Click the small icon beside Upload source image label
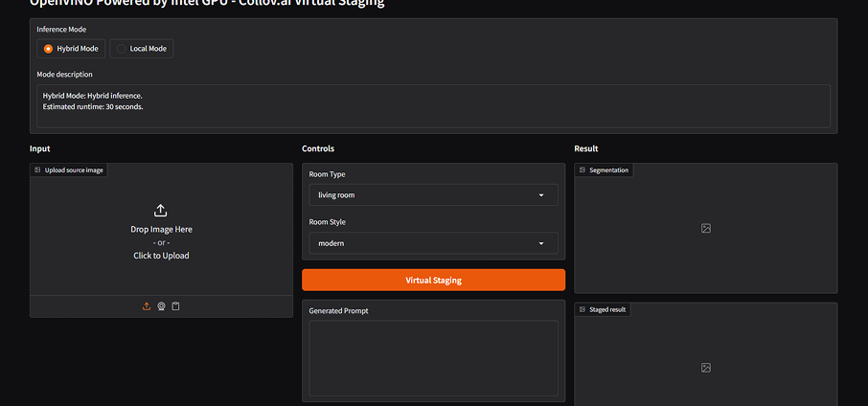Viewport: 868px width, 406px height. 37,170
